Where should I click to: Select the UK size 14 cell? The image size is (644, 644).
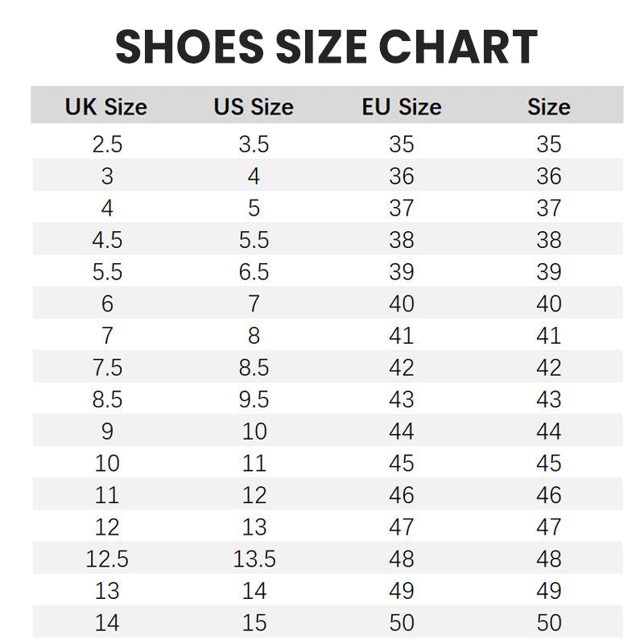[x=107, y=623]
